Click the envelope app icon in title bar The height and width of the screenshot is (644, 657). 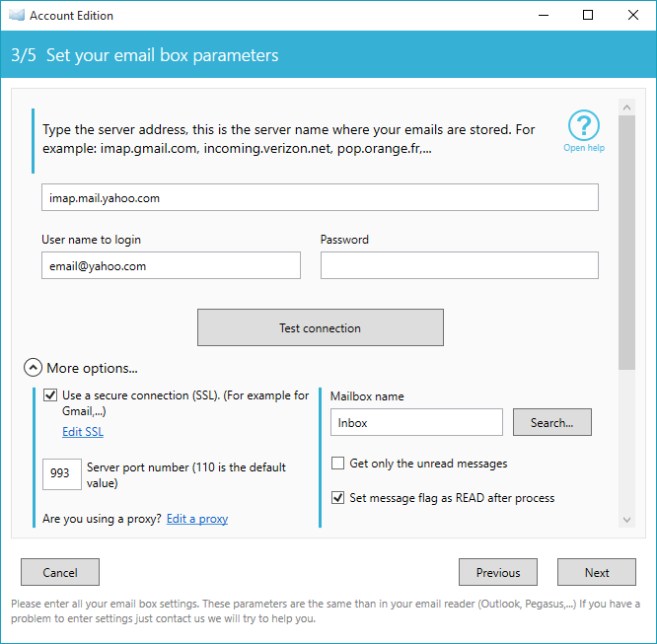point(17,16)
